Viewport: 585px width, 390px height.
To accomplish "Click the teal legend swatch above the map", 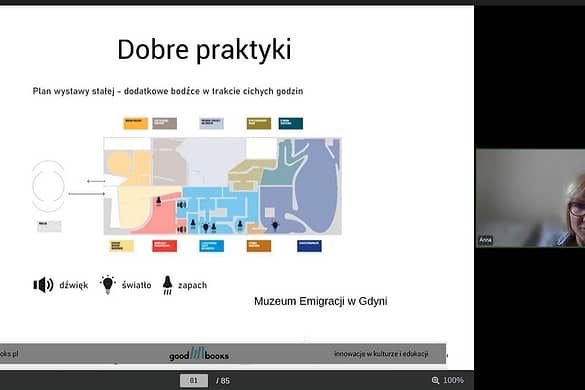I will [x=291, y=123].
